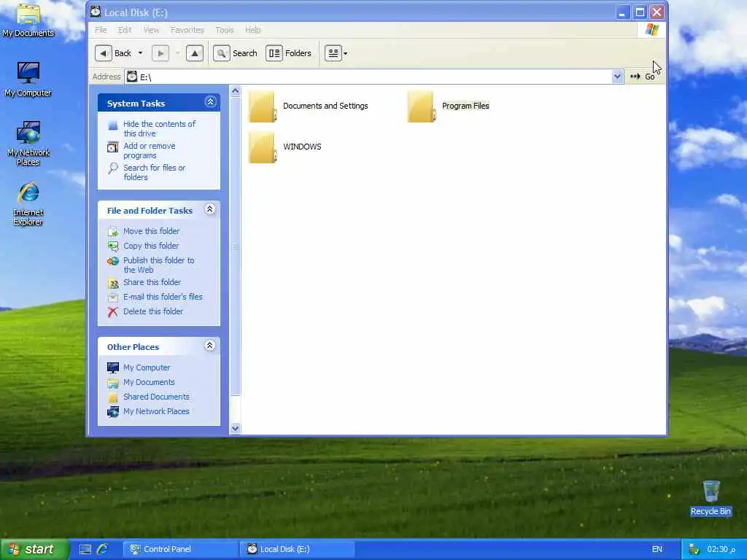Click Delete this folder link
Viewport: 747px width, 560px height.
pyautogui.click(x=153, y=311)
